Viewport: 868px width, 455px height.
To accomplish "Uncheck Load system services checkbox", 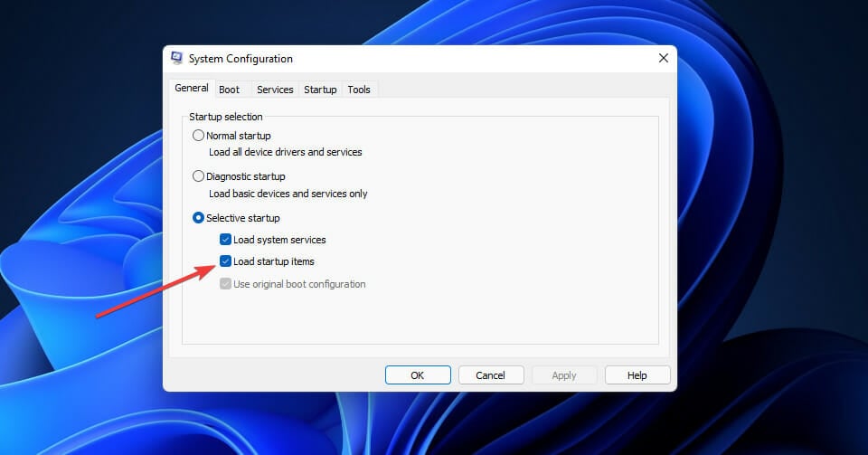I will pos(225,240).
